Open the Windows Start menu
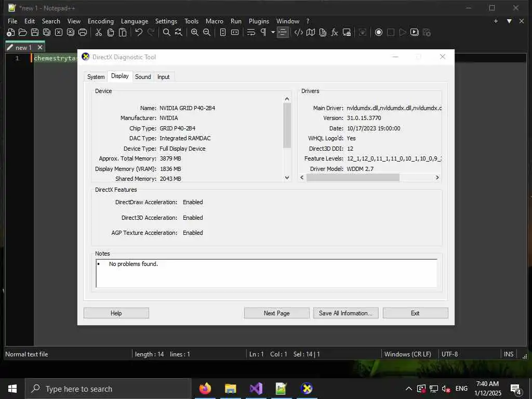Viewport: 532px width, 399px height. 12,389
